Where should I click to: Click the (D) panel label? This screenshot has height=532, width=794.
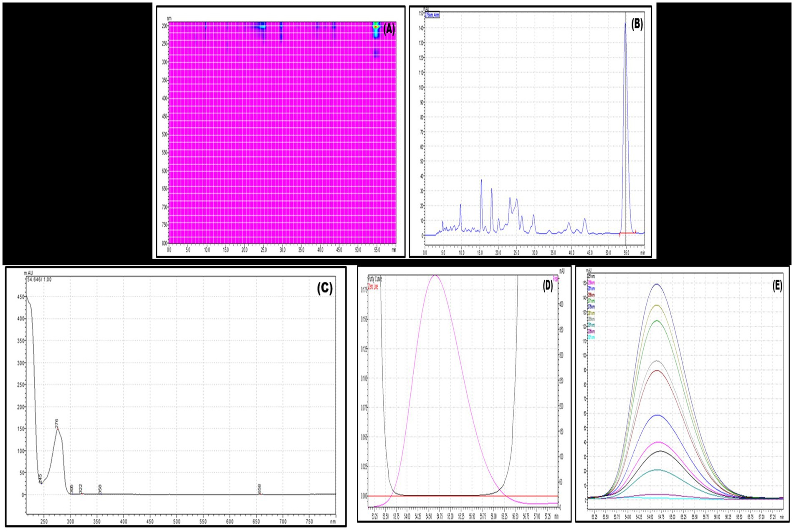click(x=547, y=286)
